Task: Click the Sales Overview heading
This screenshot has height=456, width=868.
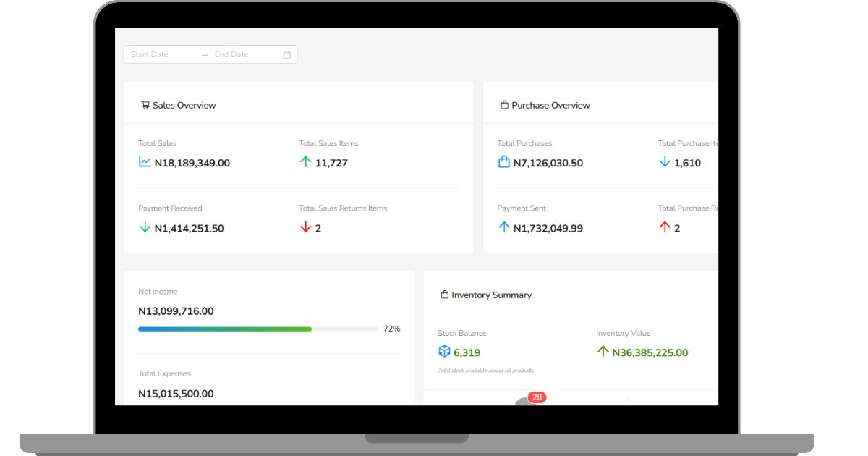Action: click(x=184, y=105)
